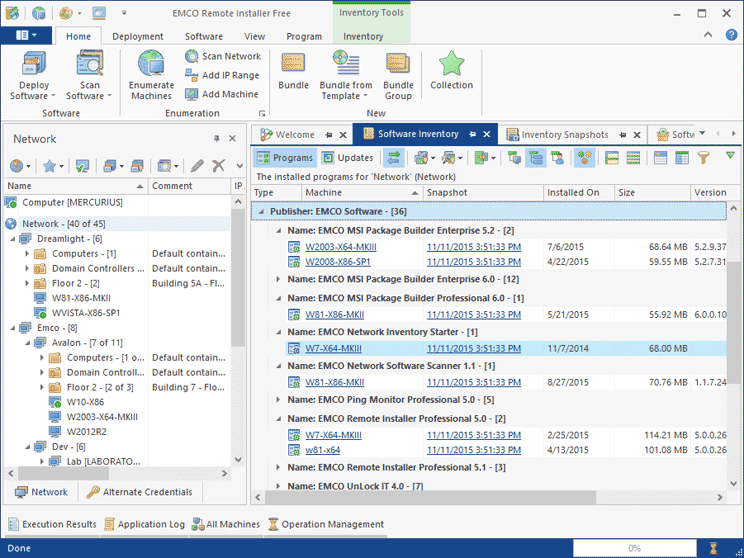
Task: Click the favorites star icon in Network panel
Action: [49, 166]
